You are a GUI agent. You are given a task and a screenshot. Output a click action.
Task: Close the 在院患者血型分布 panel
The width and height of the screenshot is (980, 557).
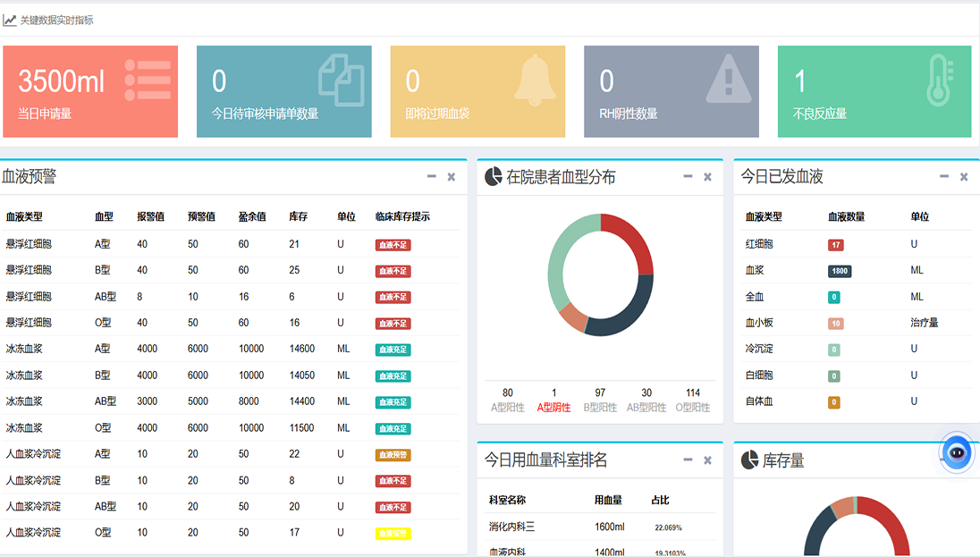coord(707,177)
